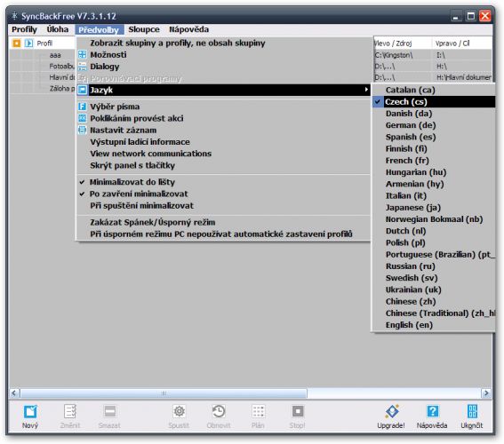This screenshot has height=444, width=504.
Task: Choose Dutch (nl) language
Action: click(433, 231)
